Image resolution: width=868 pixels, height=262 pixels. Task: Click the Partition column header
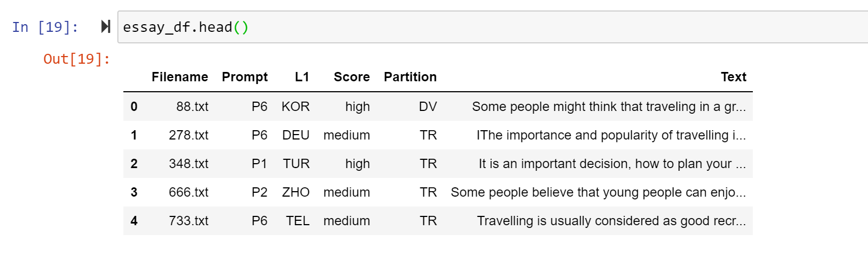coord(410,77)
